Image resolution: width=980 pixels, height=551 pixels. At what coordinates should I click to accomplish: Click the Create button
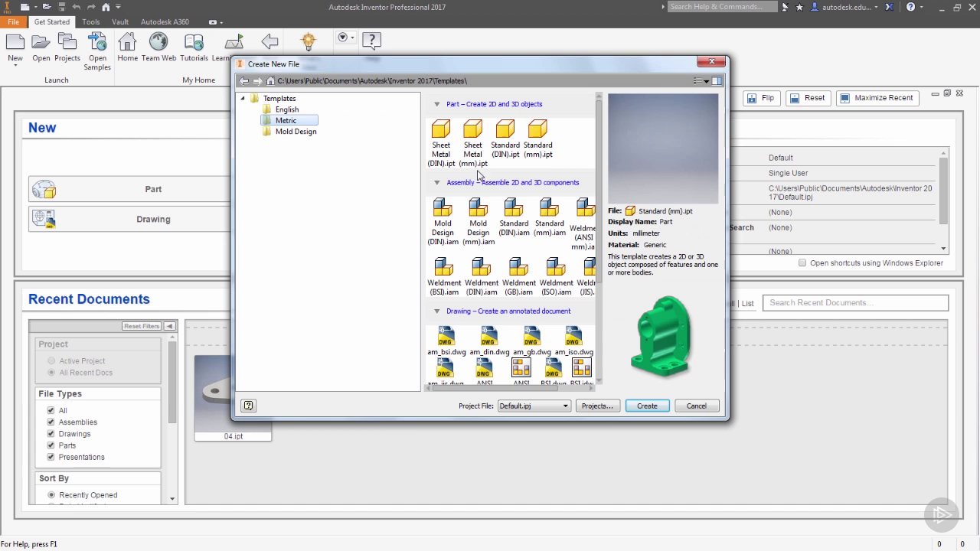click(x=647, y=406)
